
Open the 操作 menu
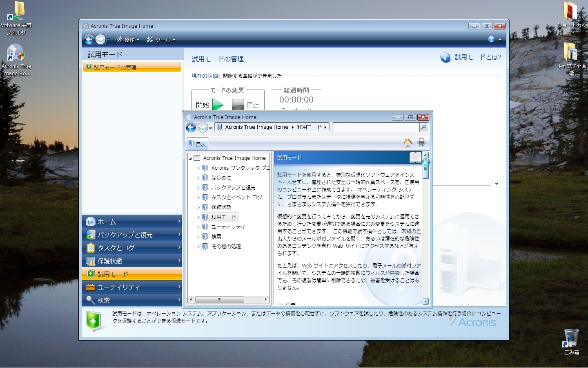[x=128, y=40]
